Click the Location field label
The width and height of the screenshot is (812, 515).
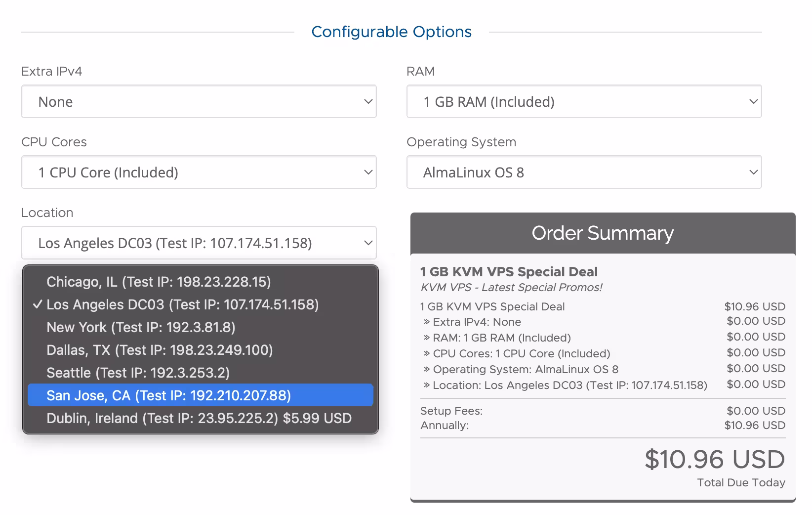tap(47, 213)
